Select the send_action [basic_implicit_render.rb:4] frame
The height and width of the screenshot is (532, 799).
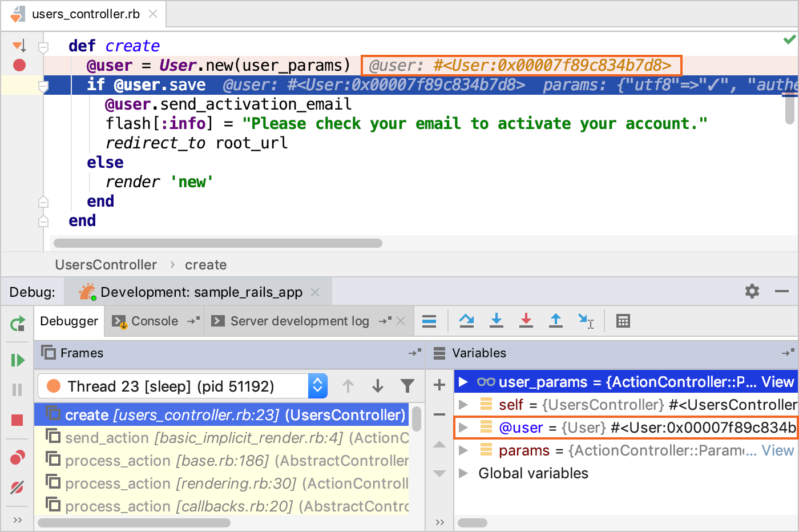click(x=221, y=438)
